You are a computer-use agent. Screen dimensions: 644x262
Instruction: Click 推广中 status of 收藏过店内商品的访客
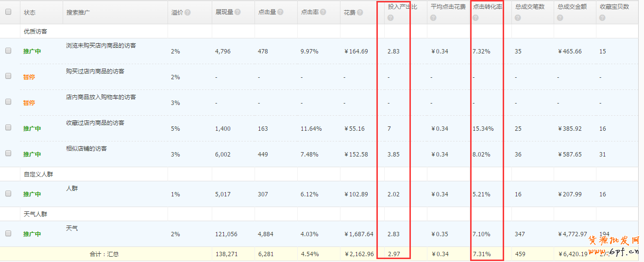coord(32,129)
